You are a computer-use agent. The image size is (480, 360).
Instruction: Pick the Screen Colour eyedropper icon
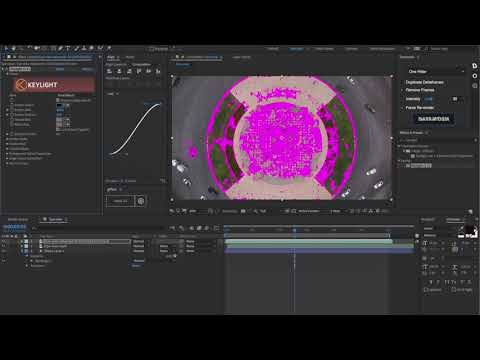click(x=67, y=105)
